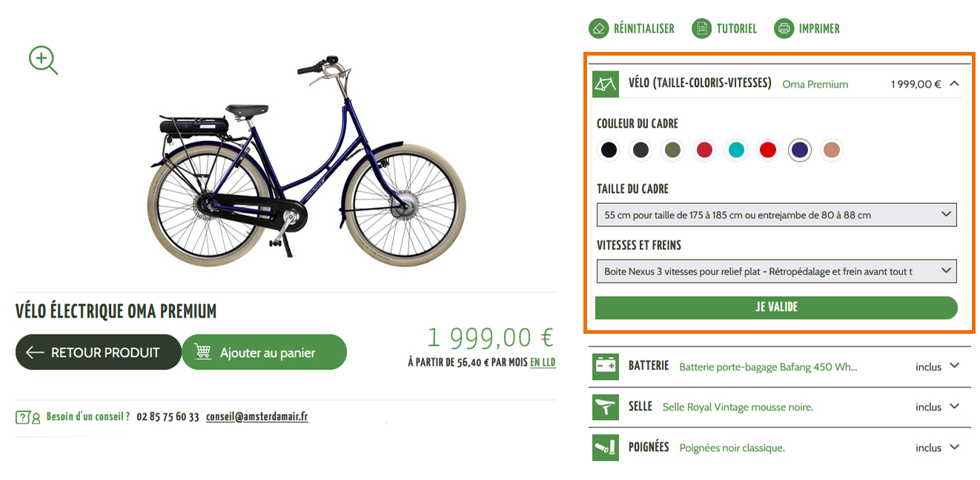Viewport: 980px width, 480px height.
Task: Open the Taille du cadre dropdown
Action: [x=776, y=215]
